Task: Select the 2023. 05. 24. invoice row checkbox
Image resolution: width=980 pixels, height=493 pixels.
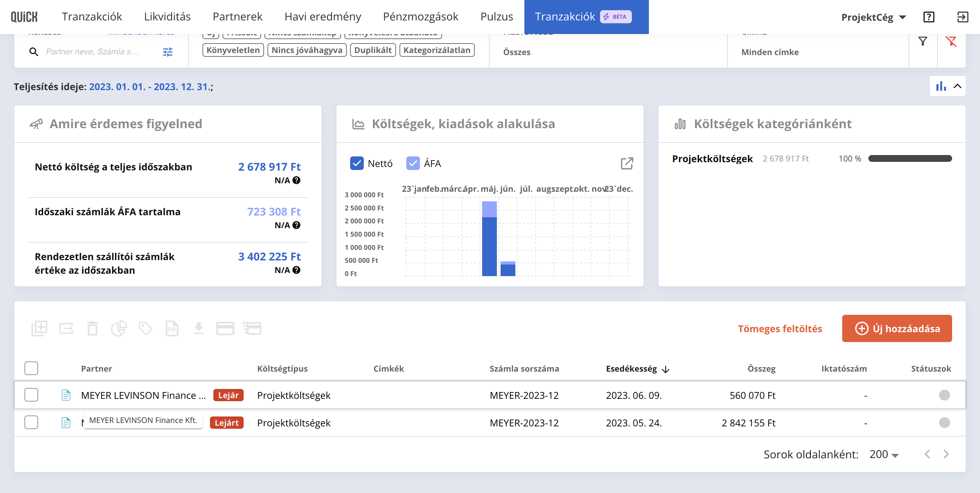Action: point(31,423)
